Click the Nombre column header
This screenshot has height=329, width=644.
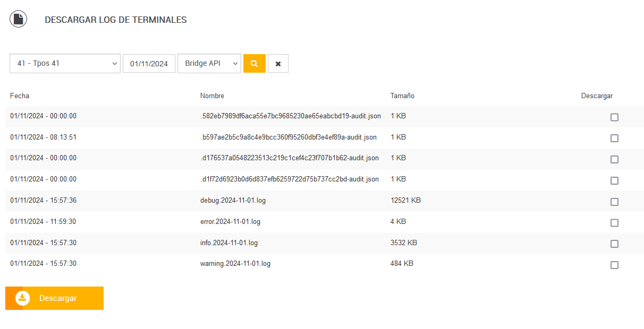(x=212, y=96)
